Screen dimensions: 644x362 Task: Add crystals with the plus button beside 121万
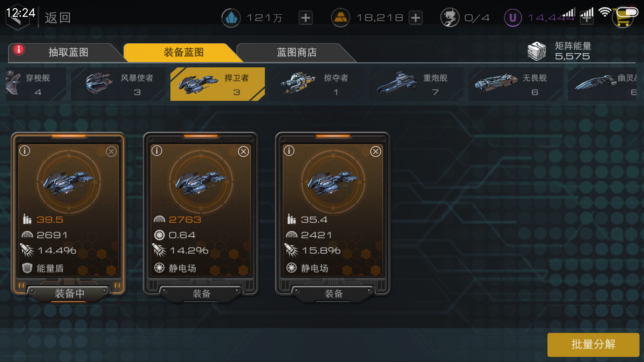(306, 18)
